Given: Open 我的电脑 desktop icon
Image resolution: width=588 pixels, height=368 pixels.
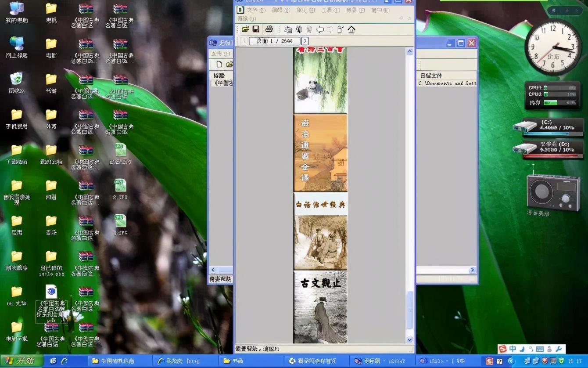Looking at the screenshot, I should tap(17, 12).
